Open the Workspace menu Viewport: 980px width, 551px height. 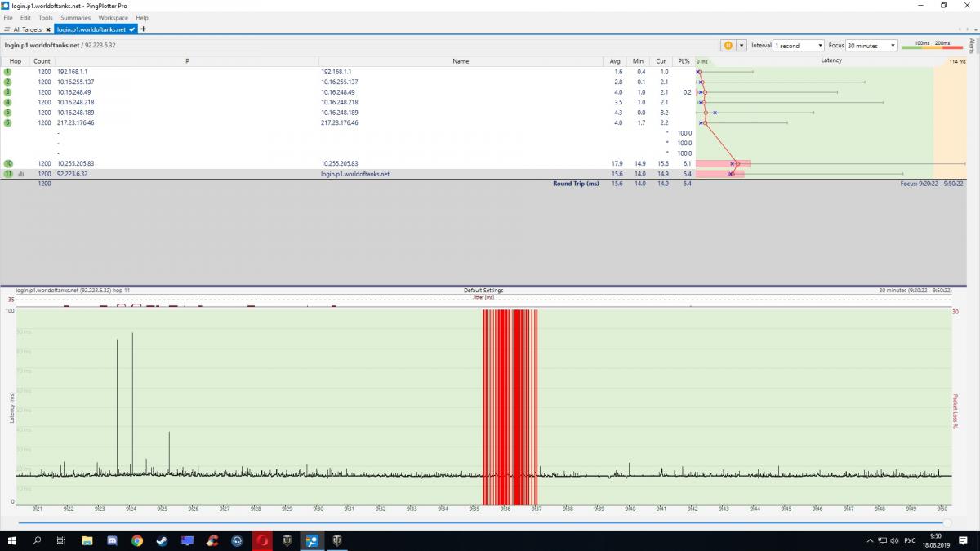click(114, 17)
